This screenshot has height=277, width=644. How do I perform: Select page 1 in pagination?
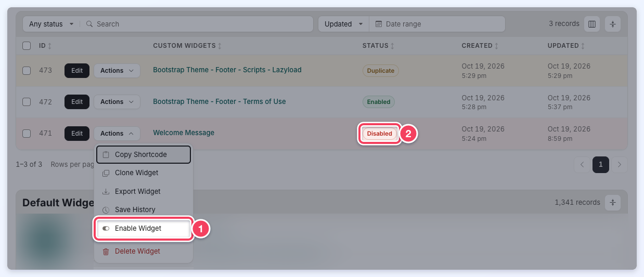point(601,165)
